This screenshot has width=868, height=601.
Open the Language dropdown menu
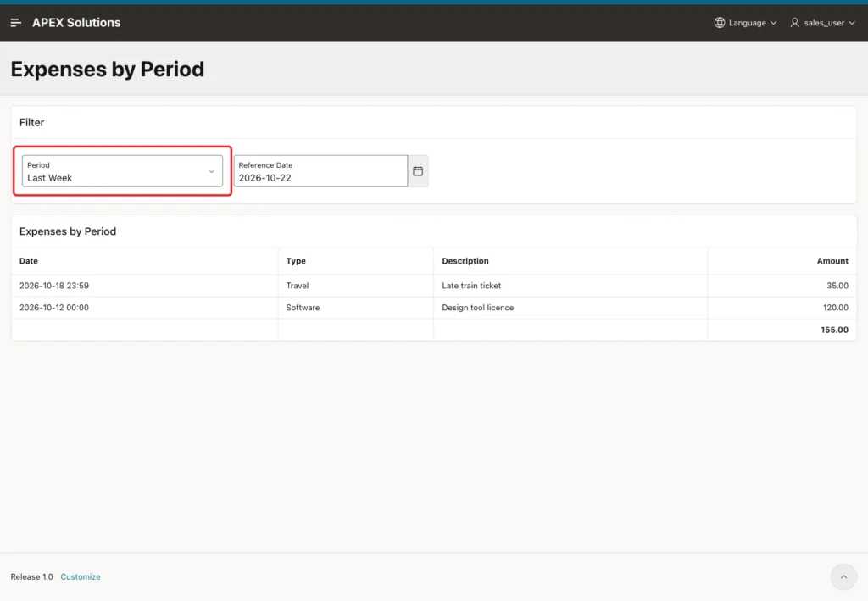click(745, 23)
